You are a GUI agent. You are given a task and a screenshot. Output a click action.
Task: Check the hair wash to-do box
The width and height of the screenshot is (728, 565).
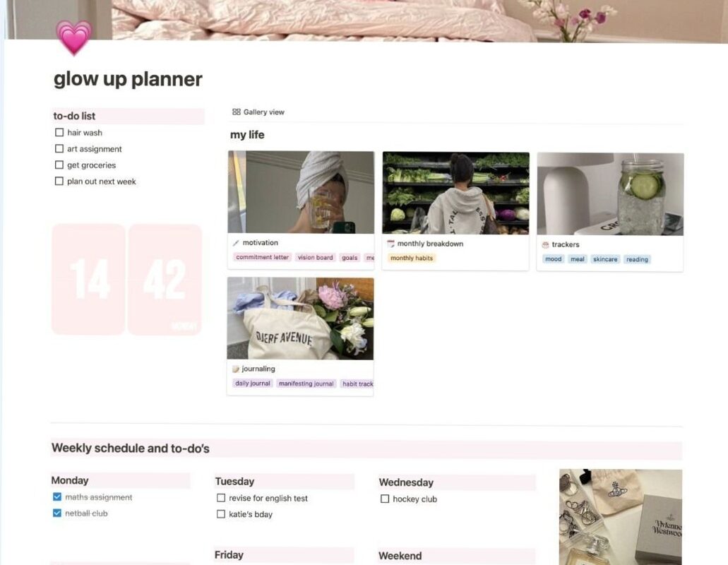click(x=59, y=132)
